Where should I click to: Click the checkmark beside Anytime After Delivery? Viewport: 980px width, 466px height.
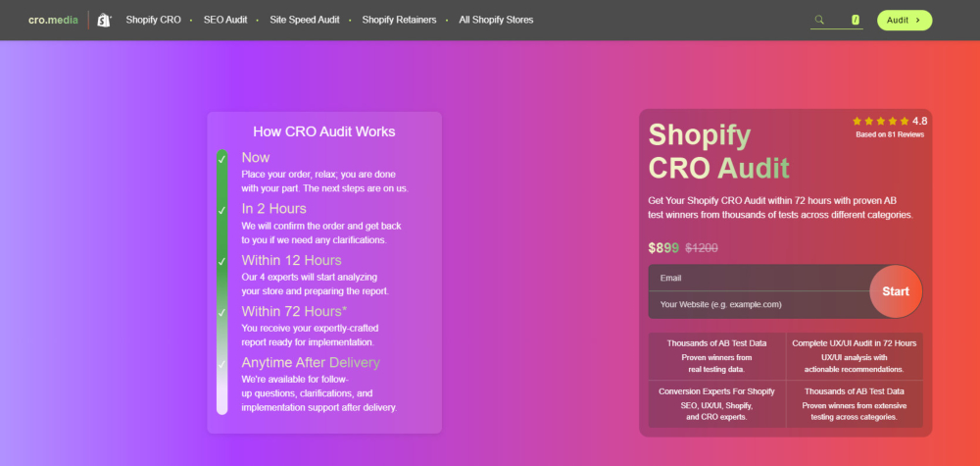pyautogui.click(x=221, y=364)
